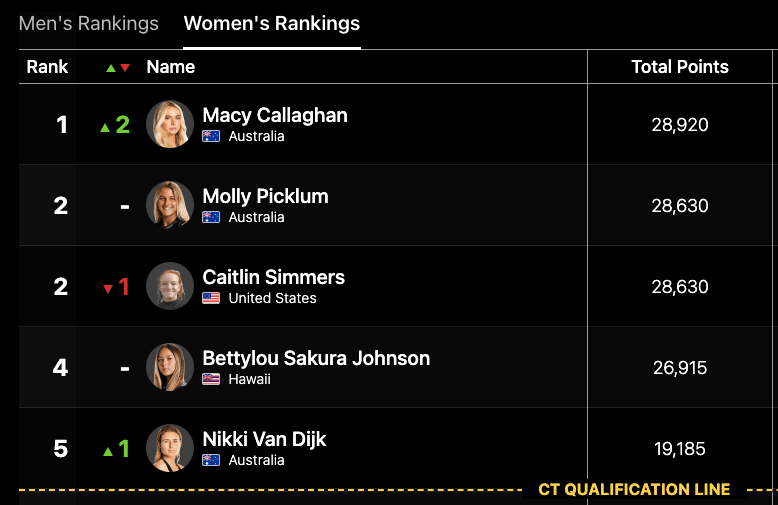The image size is (778, 505).
Task: Select the Women's Rankings tab
Action: (272, 23)
